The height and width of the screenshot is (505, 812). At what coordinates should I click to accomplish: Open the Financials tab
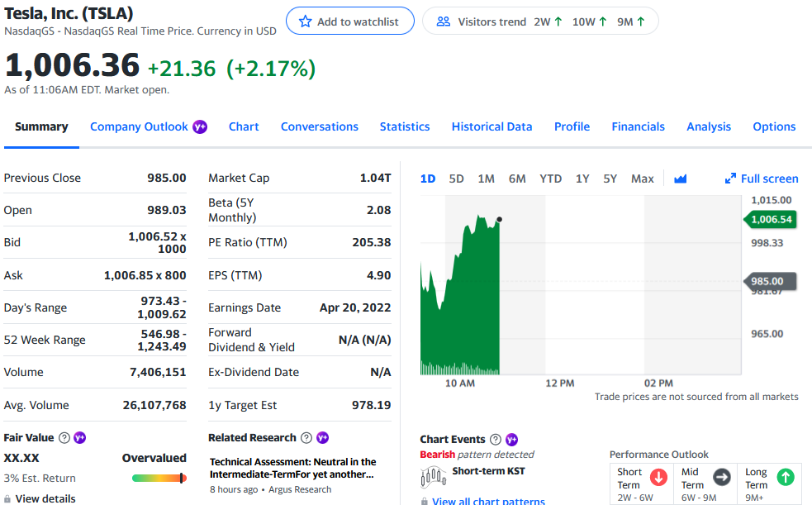click(x=638, y=127)
